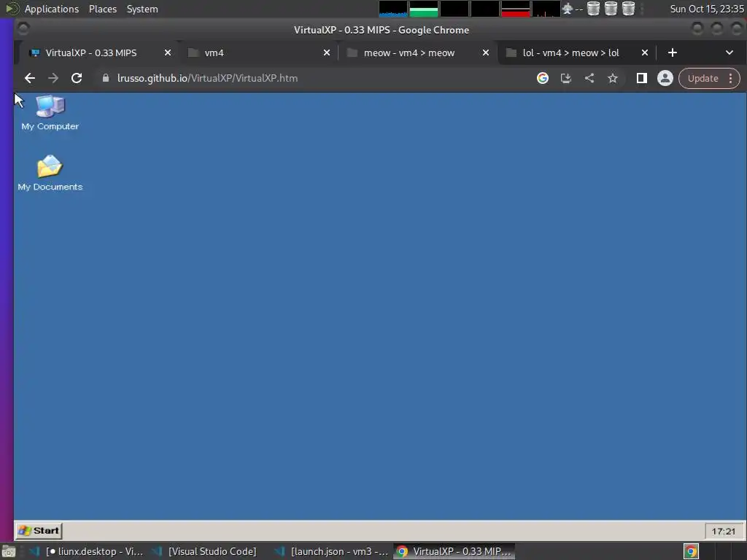Go back in Chrome
Viewport: 747px width, 560px height.
click(x=29, y=78)
